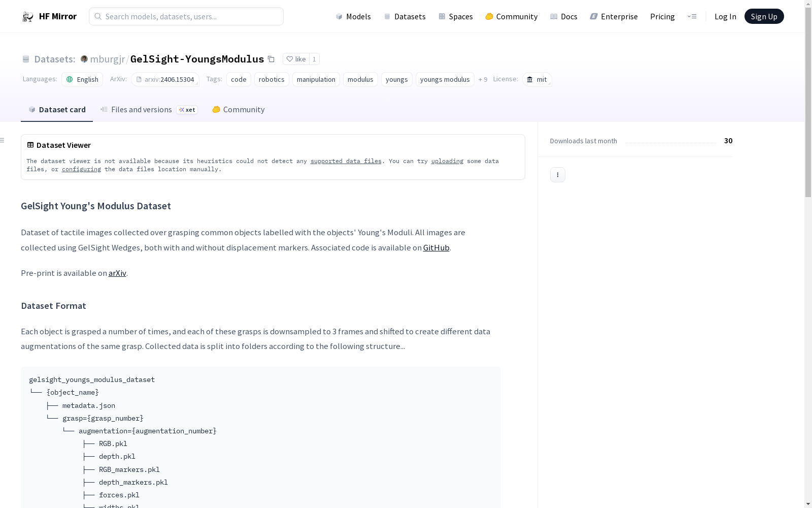Click the downloads last month chart line
This screenshot has width=812, height=508.
click(670, 143)
